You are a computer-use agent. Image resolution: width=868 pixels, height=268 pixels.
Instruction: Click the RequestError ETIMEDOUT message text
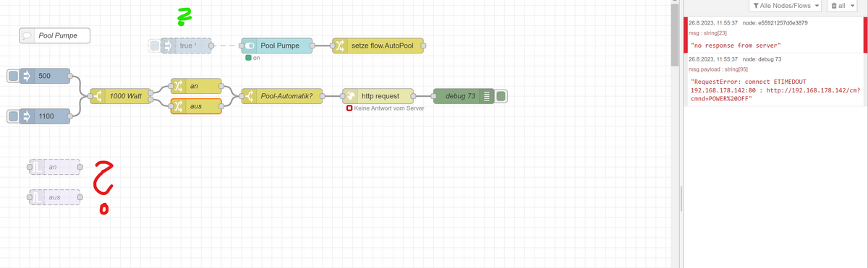pyautogui.click(x=775, y=90)
